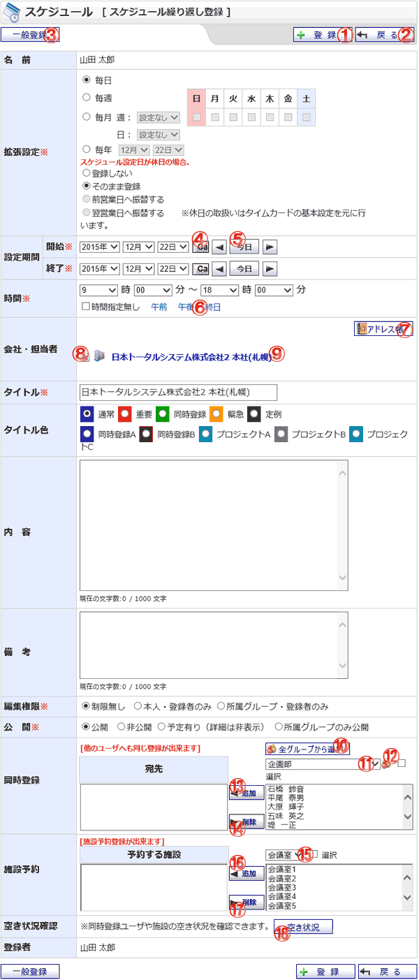Set visibility to 非公開
This screenshot has height=980, width=419.
[121, 727]
